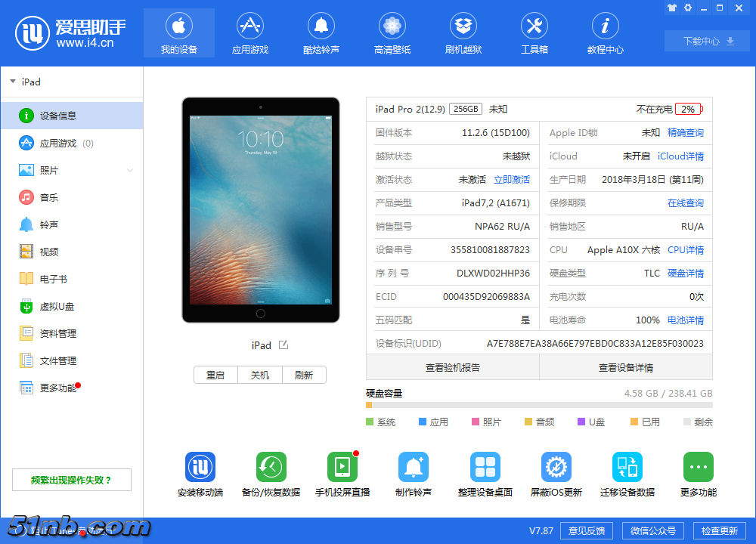Viewport: 756px width, 544px height.
Task: Restart the iPad via 重启 button
Action: 215,374
